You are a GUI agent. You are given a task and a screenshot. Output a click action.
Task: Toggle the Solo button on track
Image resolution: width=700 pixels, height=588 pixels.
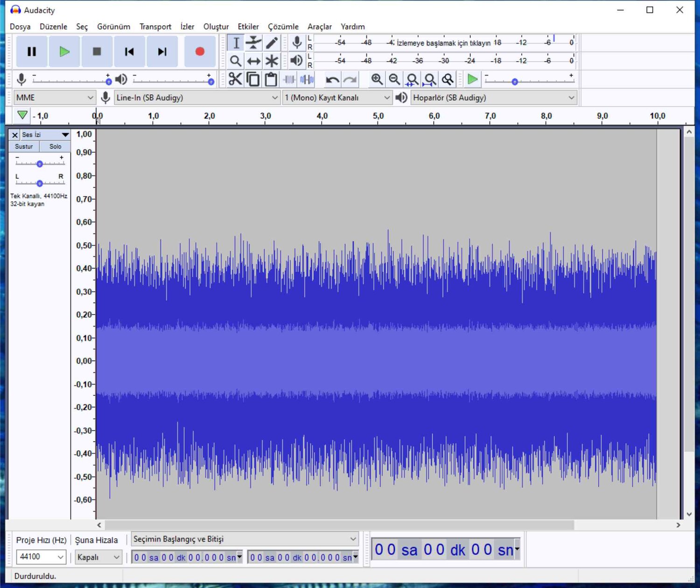click(x=55, y=147)
